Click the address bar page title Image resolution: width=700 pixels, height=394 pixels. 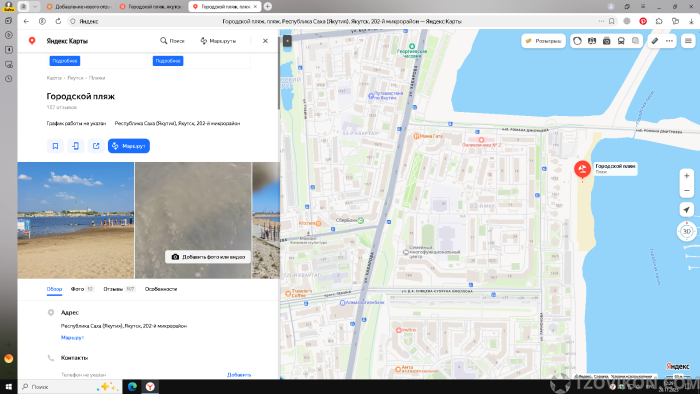pyautogui.click(x=342, y=21)
